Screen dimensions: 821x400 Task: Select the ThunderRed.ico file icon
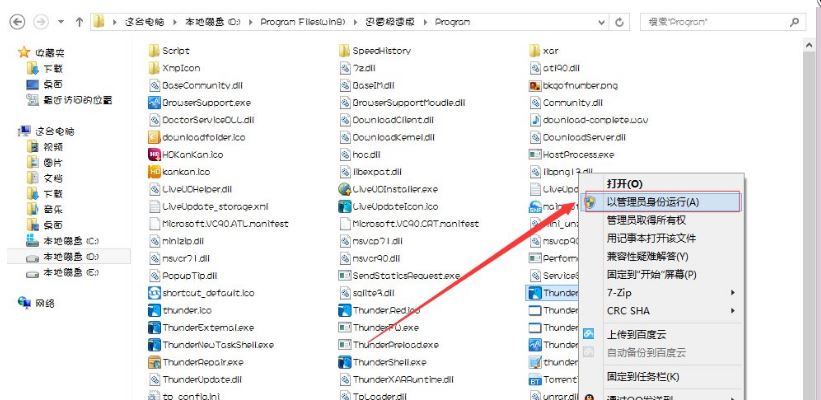coord(345,310)
